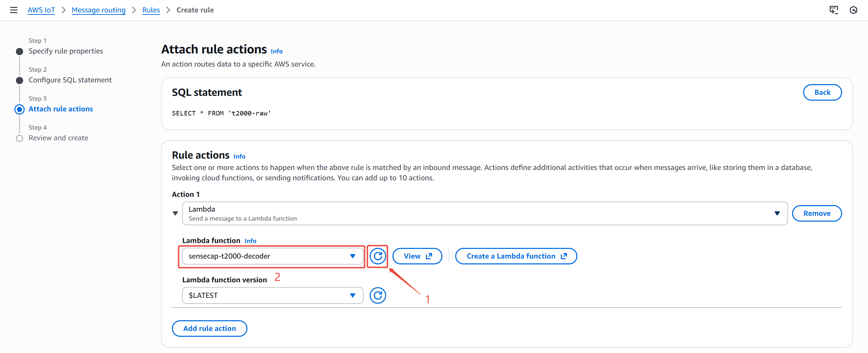868x353 pixels.
Task: Open the hamburger navigation menu
Action: click(x=14, y=10)
